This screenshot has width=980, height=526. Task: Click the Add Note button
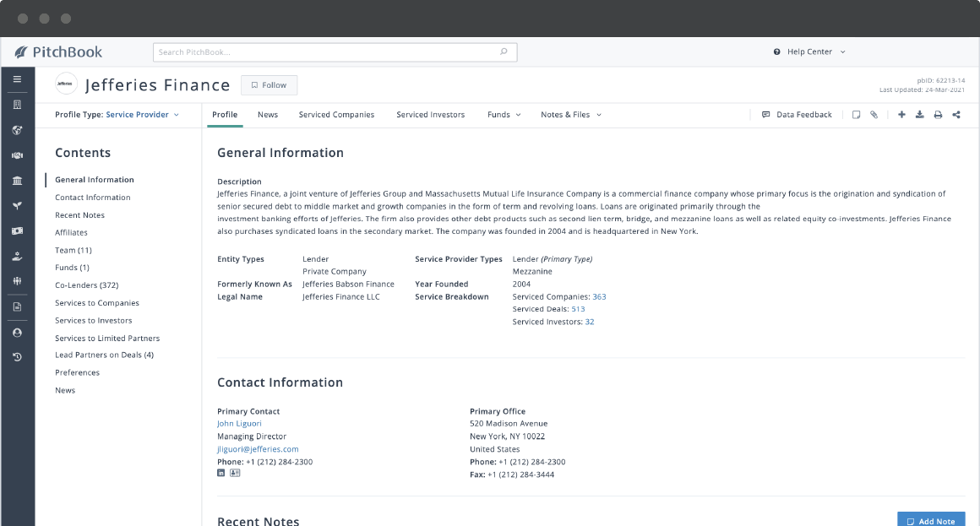coord(930,520)
